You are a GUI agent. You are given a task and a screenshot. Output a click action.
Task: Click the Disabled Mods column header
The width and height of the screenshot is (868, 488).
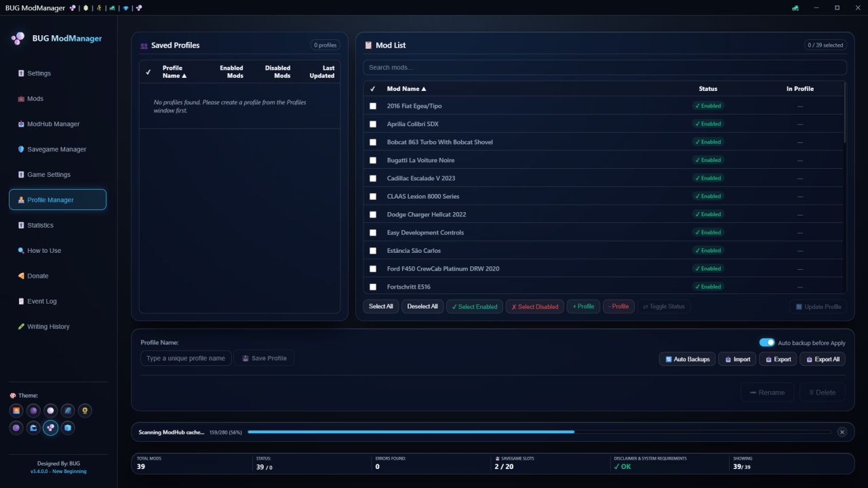pyautogui.click(x=277, y=72)
